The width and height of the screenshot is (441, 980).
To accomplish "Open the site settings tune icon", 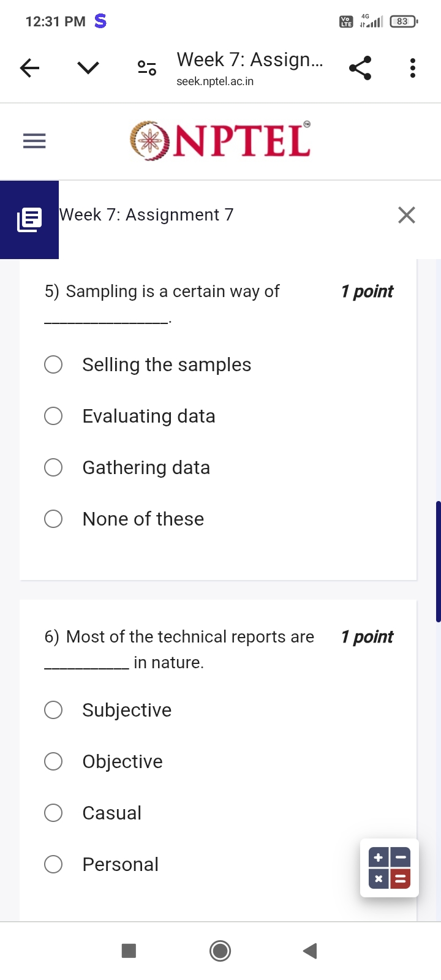I will tap(147, 68).
